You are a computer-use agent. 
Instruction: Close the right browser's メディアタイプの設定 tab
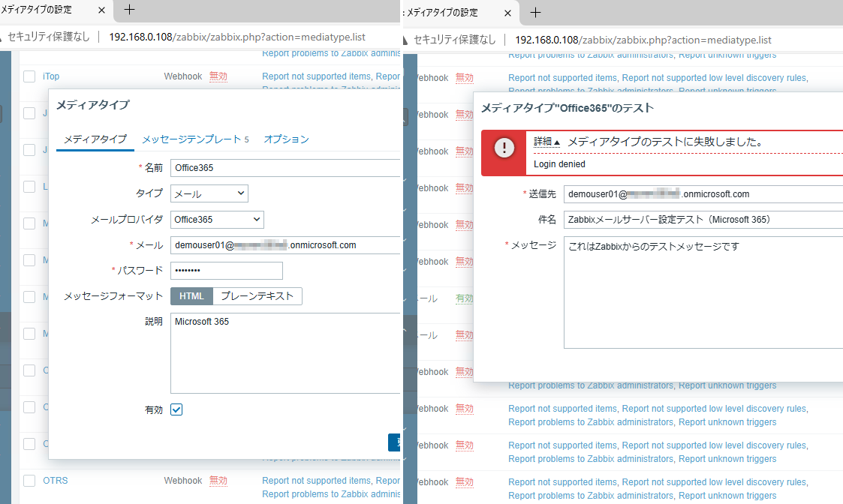coord(507,13)
